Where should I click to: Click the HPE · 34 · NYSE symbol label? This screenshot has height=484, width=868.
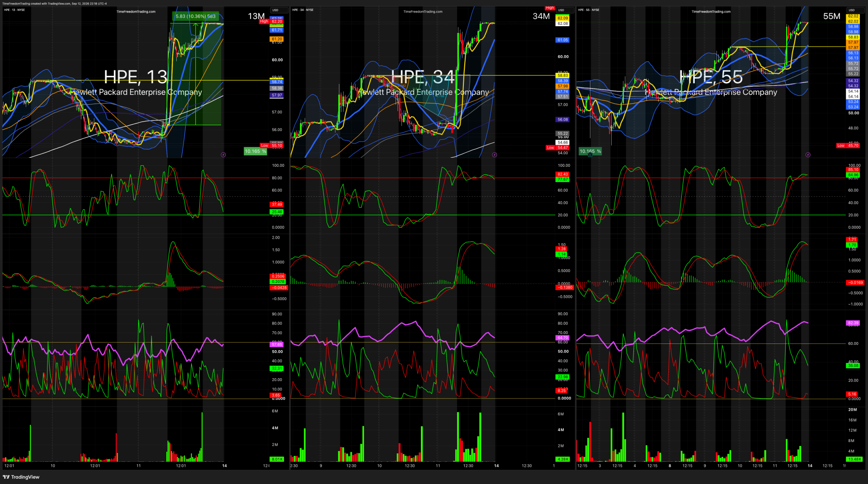303,9
